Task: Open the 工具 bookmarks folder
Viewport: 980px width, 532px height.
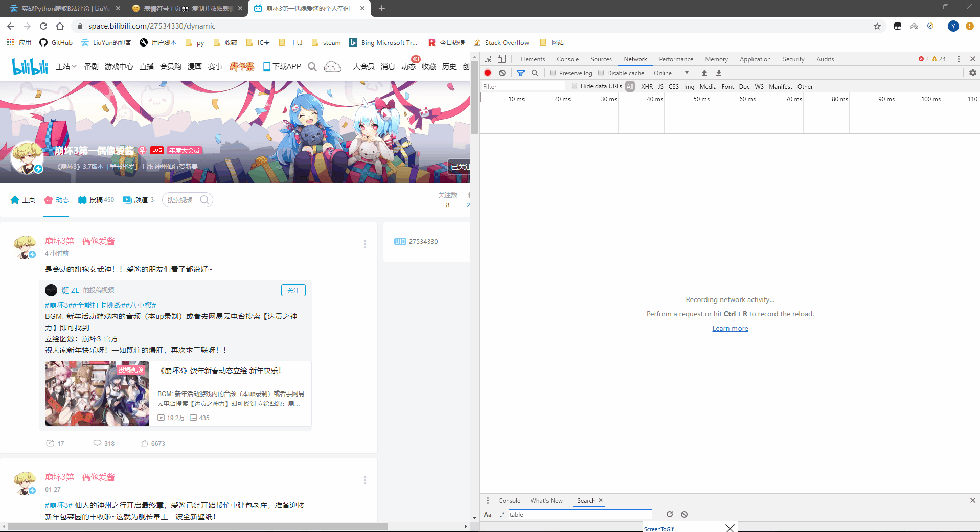Action: pos(290,43)
